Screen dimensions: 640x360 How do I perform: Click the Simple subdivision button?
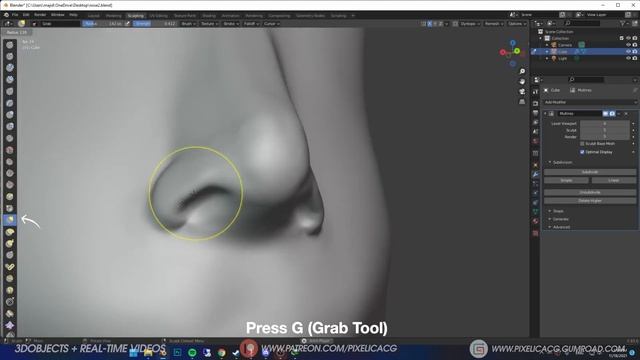coord(566,180)
